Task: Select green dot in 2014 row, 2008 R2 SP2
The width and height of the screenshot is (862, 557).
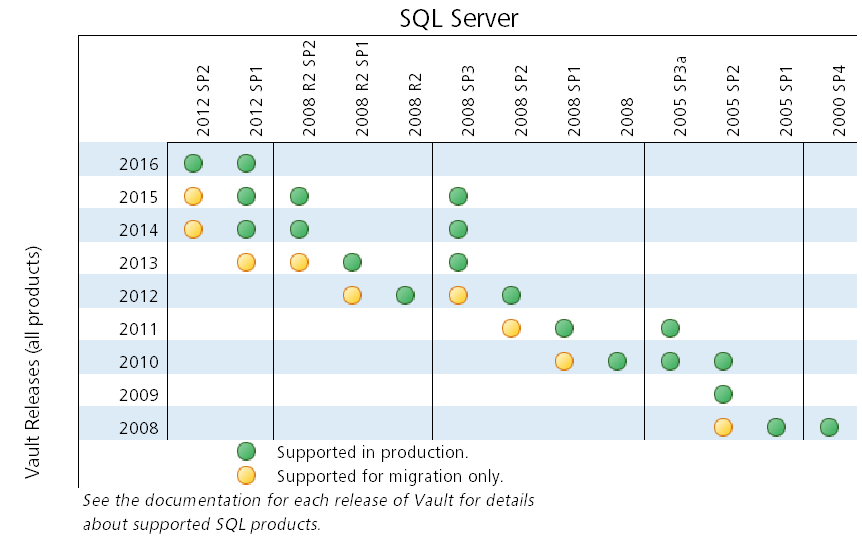Action: coord(299,229)
